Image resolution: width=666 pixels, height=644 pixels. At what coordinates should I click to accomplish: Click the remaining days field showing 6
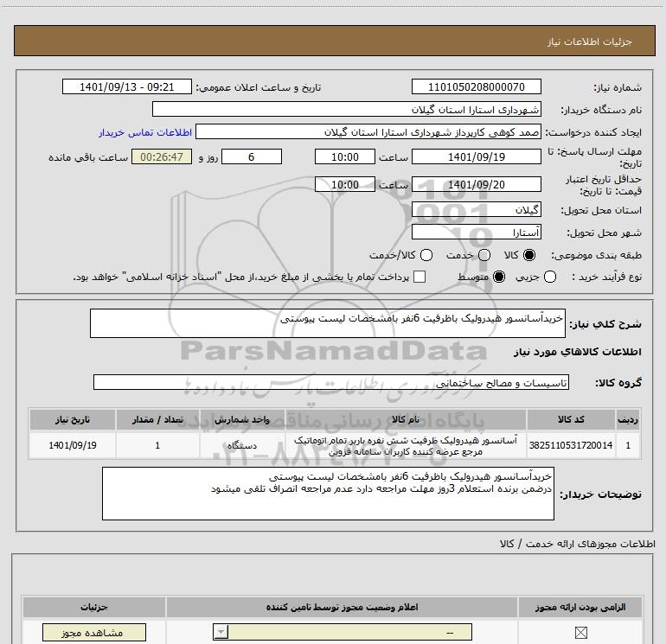252,156
